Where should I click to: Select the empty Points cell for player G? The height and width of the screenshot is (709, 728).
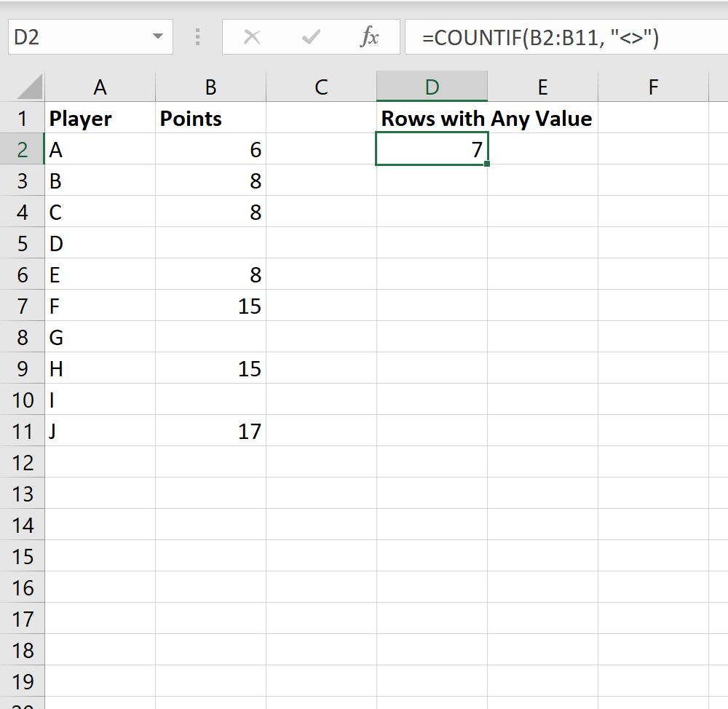pos(211,336)
